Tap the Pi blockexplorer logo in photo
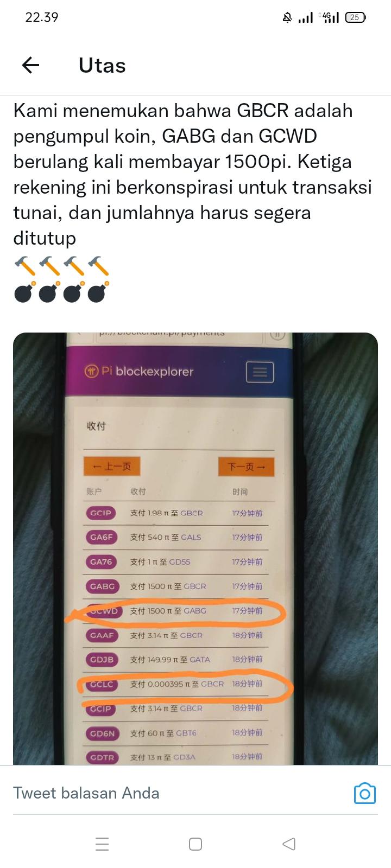The height and width of the screenshot is (868, 391). (139, 372)
